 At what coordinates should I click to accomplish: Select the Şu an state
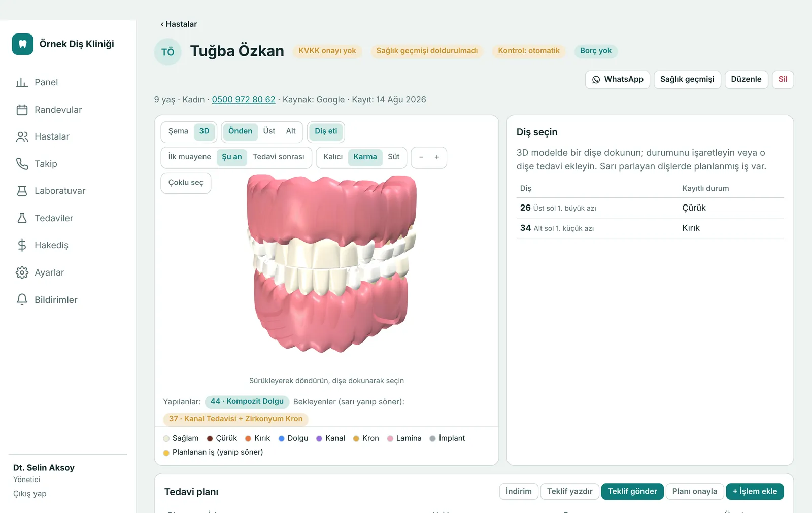tap(232, 157)
